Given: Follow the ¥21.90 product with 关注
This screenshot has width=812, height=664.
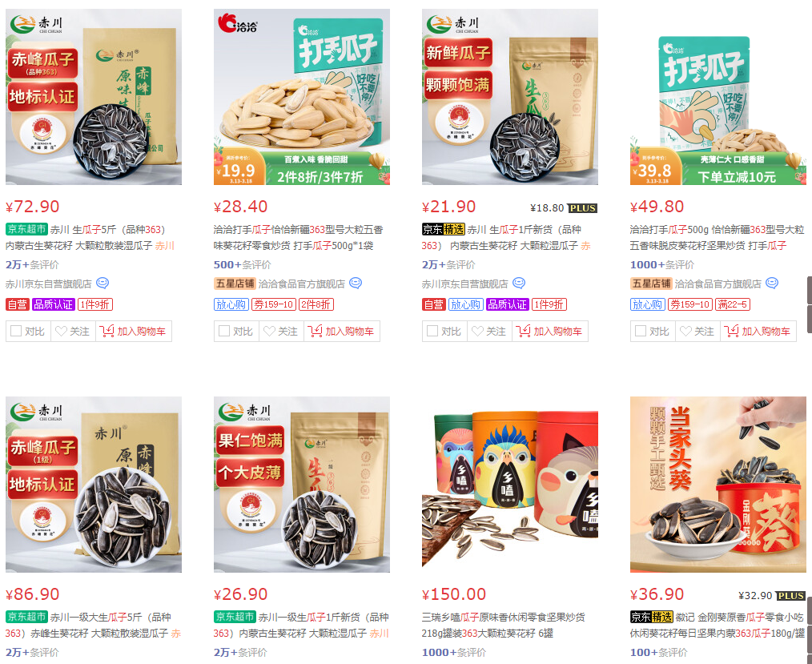Looking at the screenshot, I should pos(489,331).
